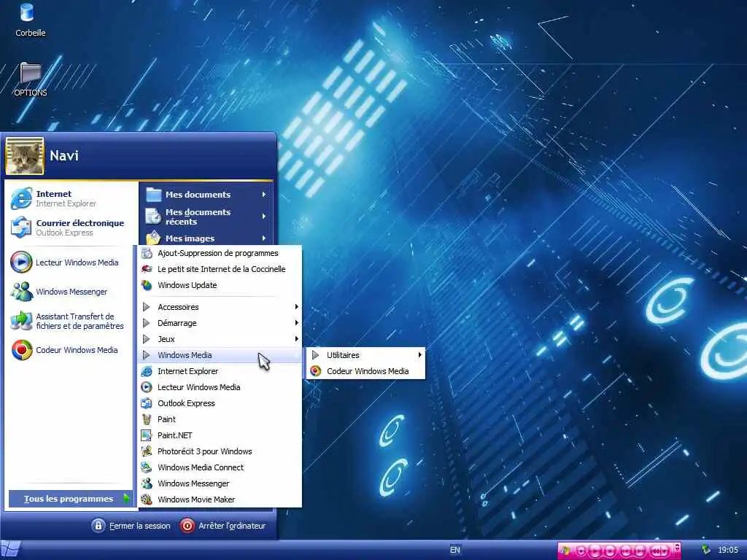Open the Démarrage program group
The image size is (747, 560).
tap(219, 323)
